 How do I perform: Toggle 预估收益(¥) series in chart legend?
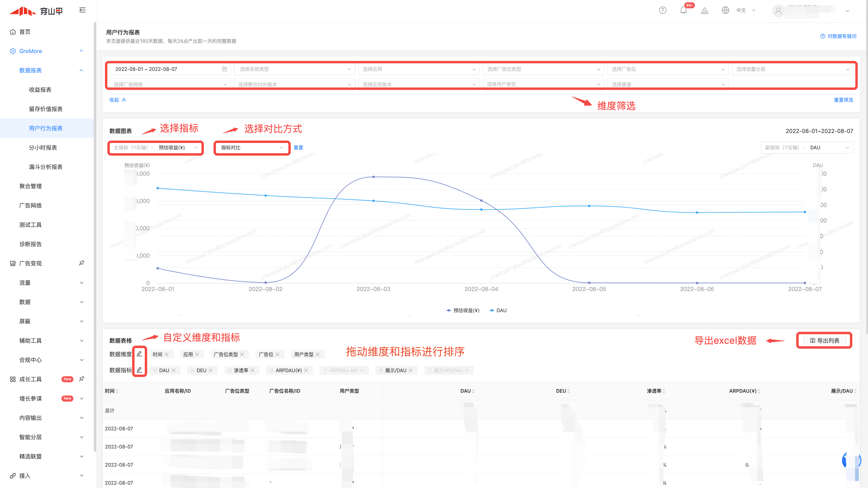point(463,310)
